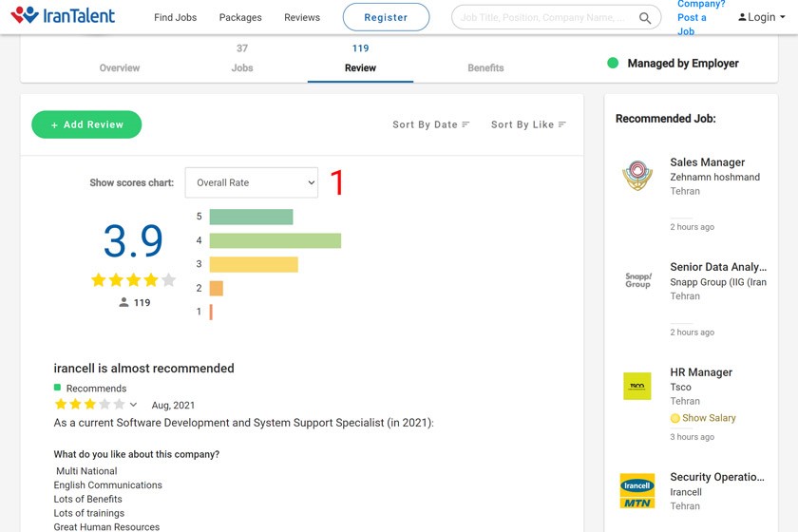Open the Benefits tab

coord(485,67)
